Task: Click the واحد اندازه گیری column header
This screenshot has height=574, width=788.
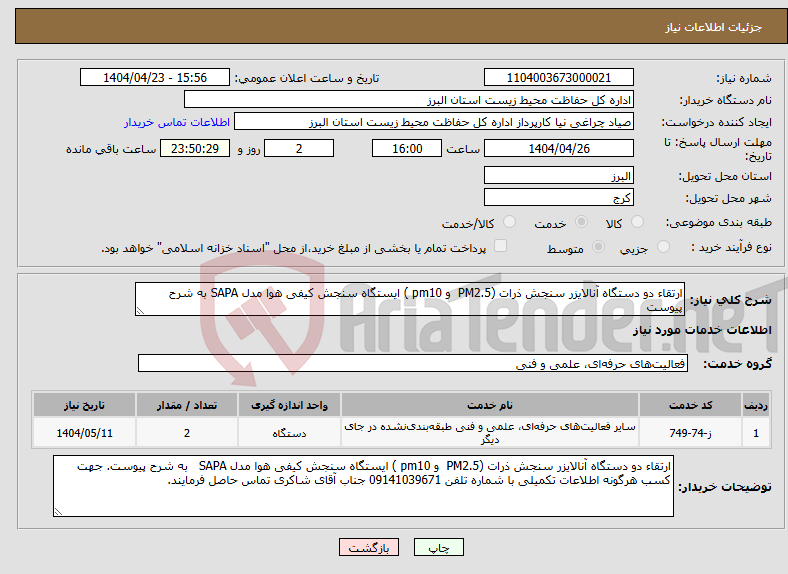Action: click(x=289, y=405)
